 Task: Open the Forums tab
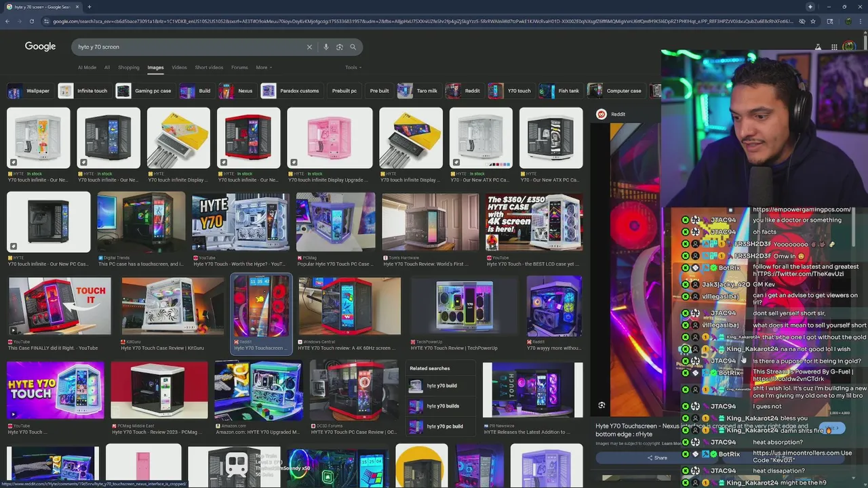coord(239,67)
